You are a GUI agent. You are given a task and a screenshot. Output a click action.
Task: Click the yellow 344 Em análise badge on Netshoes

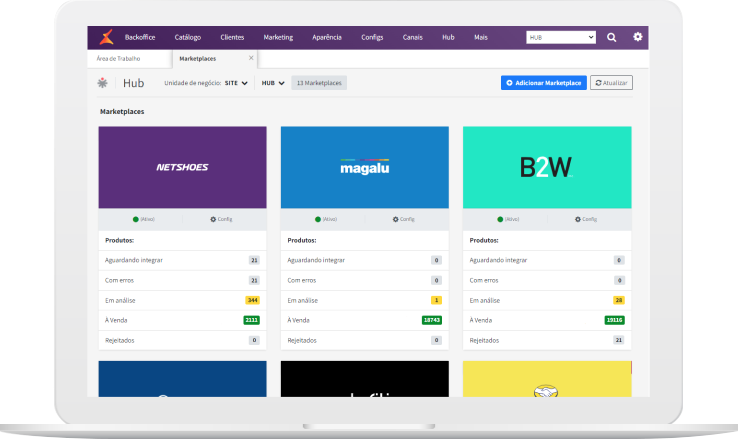pyautogui.click(x=252, y=300)
